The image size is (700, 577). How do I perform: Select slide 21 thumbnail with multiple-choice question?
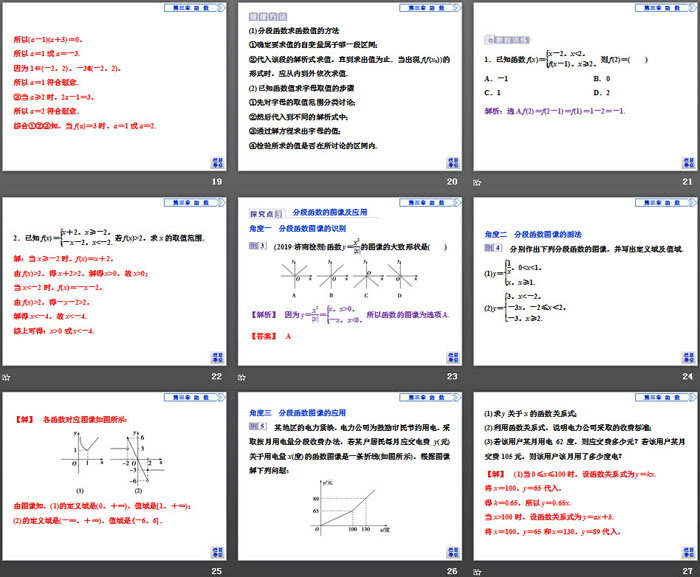tap(585, 87)
